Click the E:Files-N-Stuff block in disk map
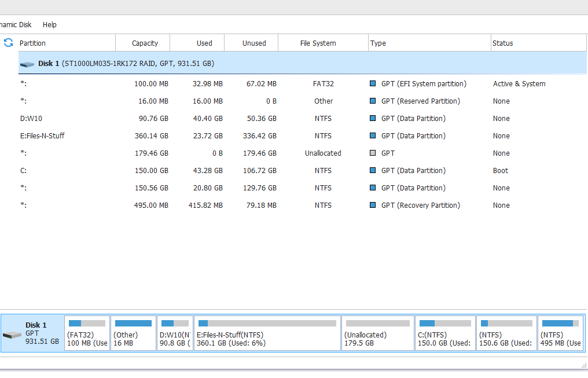Image resolution: width=588 pixels, height=378 pixels. (x=267, y=336)
